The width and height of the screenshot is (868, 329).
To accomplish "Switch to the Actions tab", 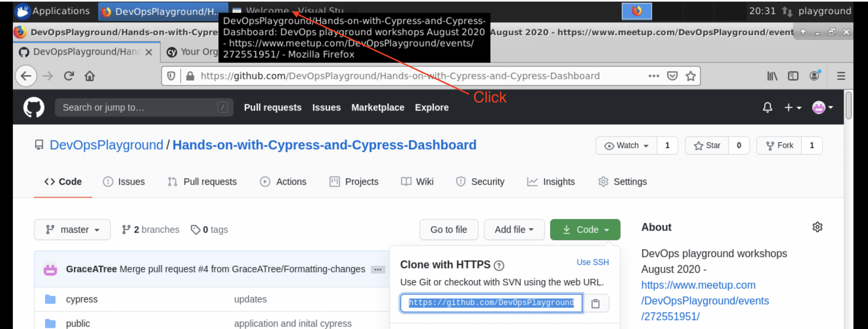I will [x=283, y=182].
